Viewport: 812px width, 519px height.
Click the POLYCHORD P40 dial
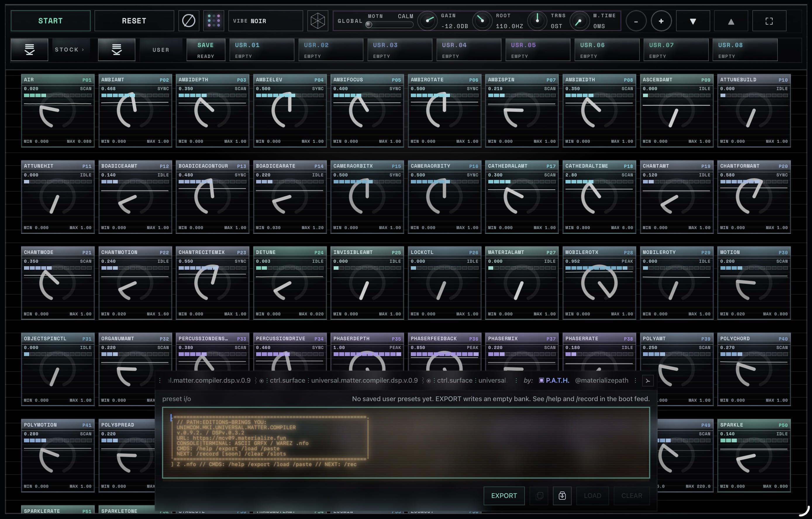[754, 370]
